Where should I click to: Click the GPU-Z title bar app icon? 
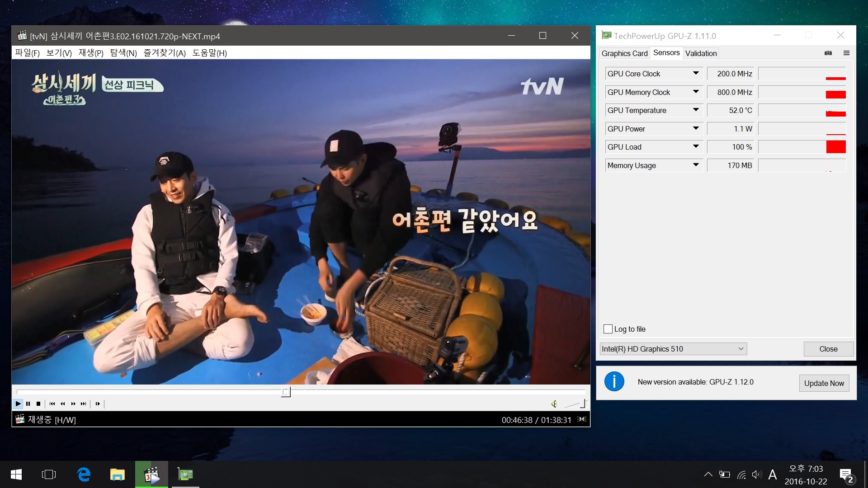tap(606, 35)
